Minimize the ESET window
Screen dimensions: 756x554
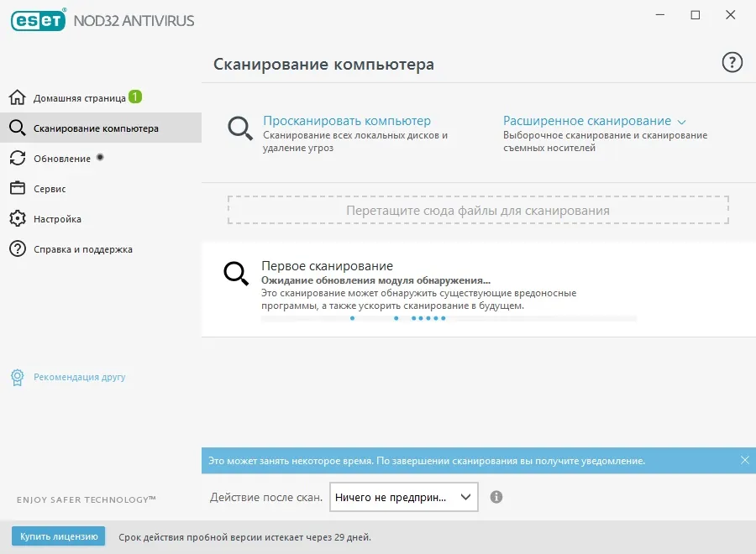pyautogui.click(x=660, y=15)
